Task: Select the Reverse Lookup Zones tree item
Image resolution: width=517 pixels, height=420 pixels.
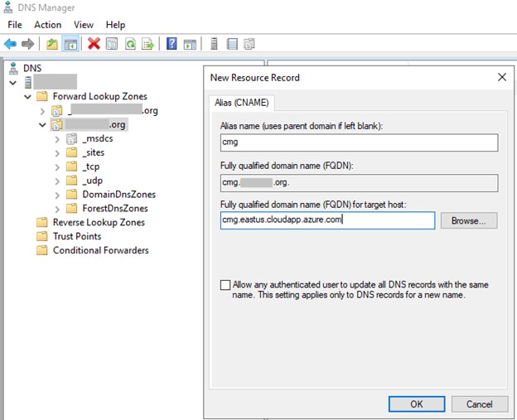Action: click(x=99, y=223)
